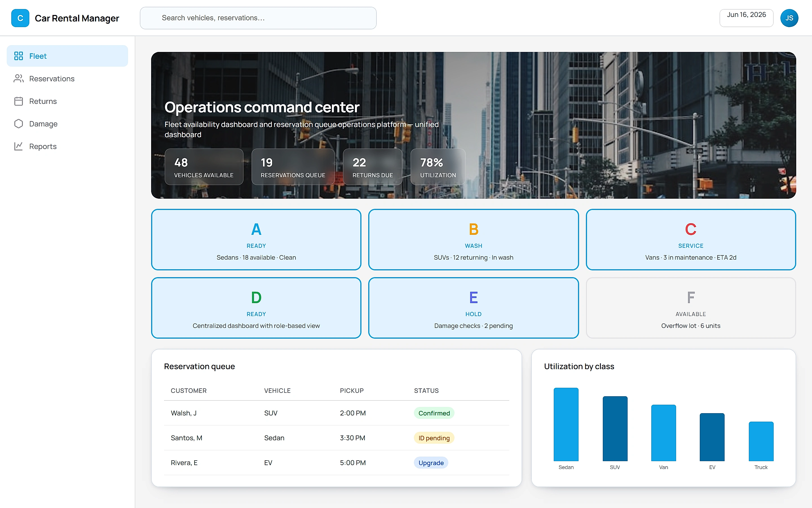
Task: Click the Confirmed status badge
Action: (x=434, y=413)
